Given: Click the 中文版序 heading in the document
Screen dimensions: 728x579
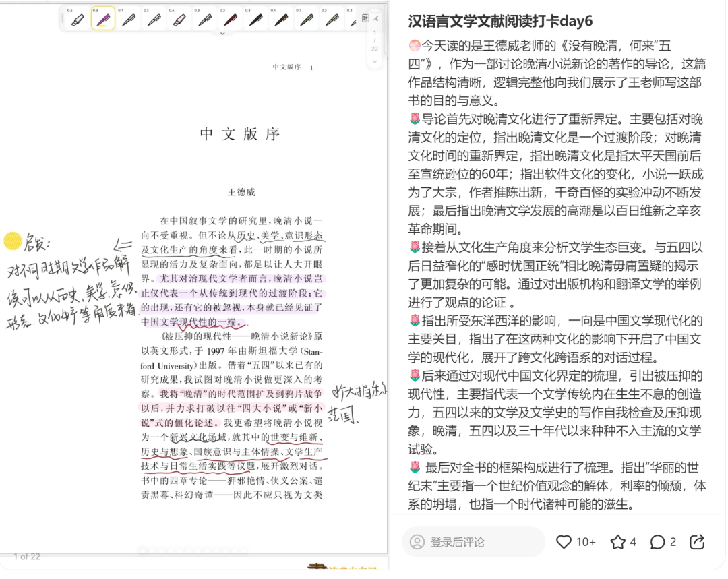Looking at the screenshot, I should tap(240, 133).
